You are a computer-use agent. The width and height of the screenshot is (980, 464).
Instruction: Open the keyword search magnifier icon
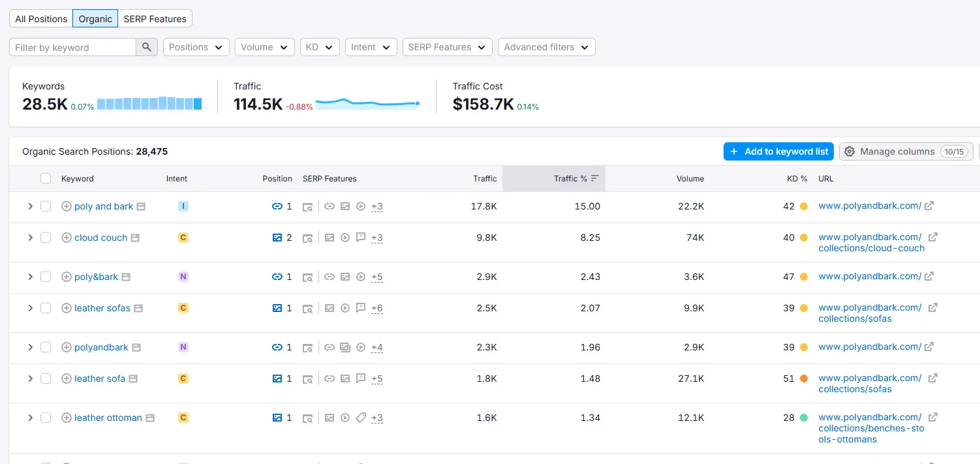pyautogui.click(x=147, y=47)
